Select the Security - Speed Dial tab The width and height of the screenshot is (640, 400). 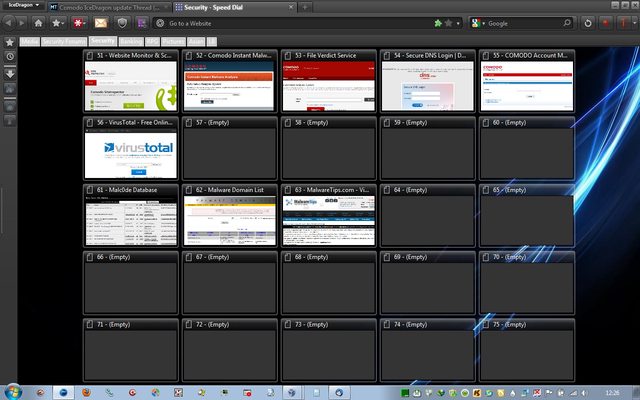tap(234, 7)
